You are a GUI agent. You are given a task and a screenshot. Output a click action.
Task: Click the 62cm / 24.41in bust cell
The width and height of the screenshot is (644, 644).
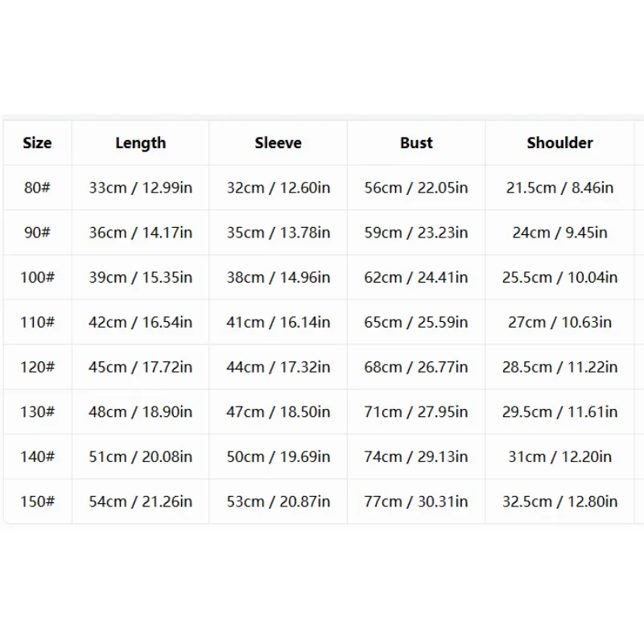click(x=416, y=277)
